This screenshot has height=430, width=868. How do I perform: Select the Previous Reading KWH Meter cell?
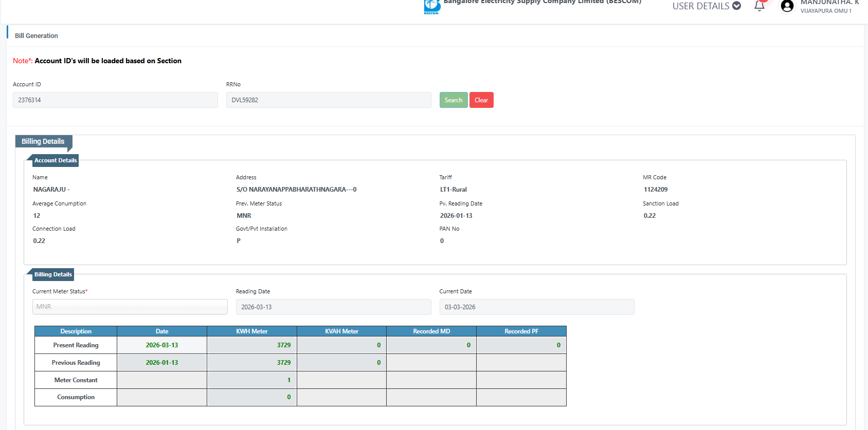pyautogui.click(x=251, y=363)
